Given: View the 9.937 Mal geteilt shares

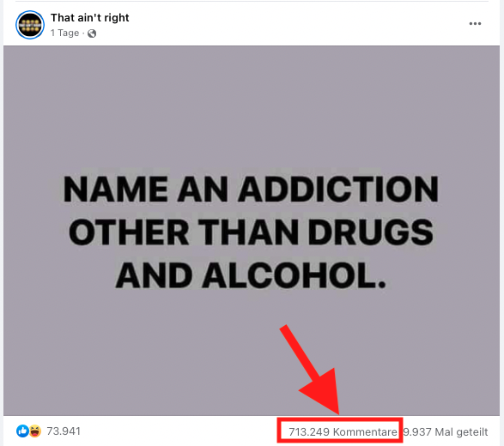Looking at the screenshot, I should [446, 431].
